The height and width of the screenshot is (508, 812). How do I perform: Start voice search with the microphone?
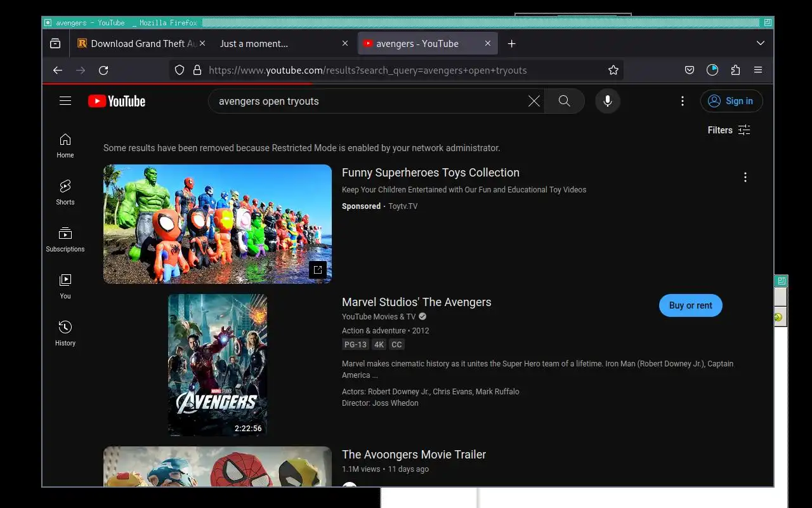click(x=607, y=101)
